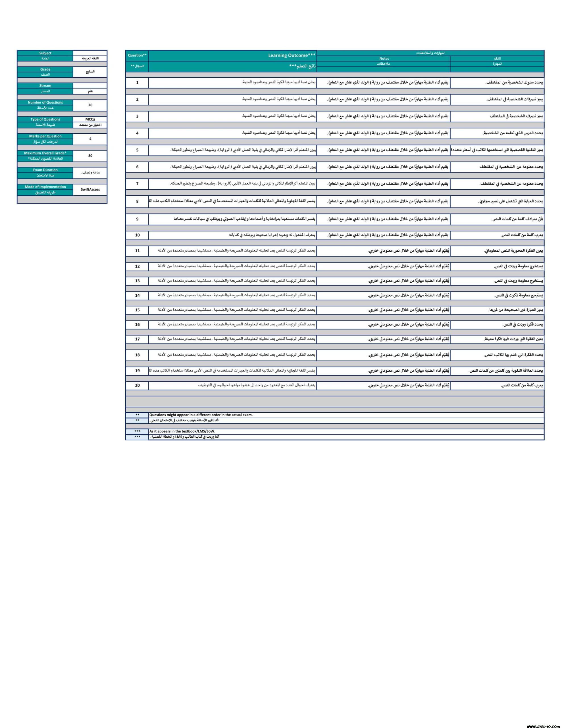Select question number 10 cell
Viewport: 562px width, 728px height.
click(x=137, y=235)
